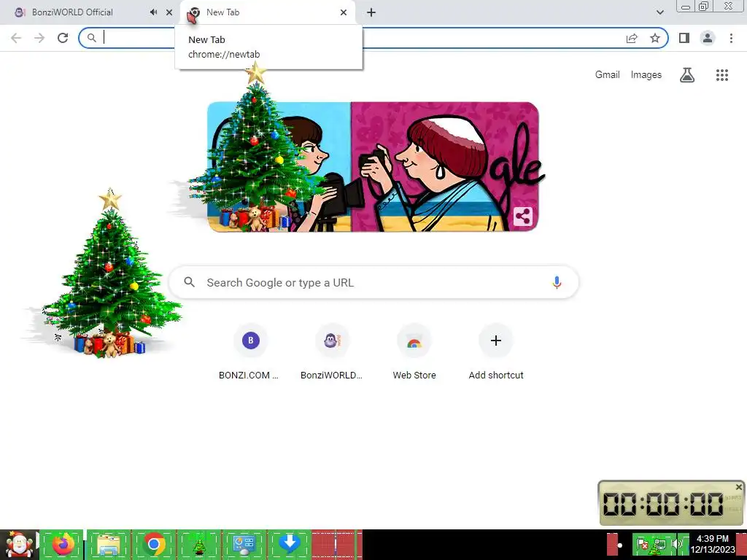Open the Gmail link
747x560 pixels.
point(607,75)
